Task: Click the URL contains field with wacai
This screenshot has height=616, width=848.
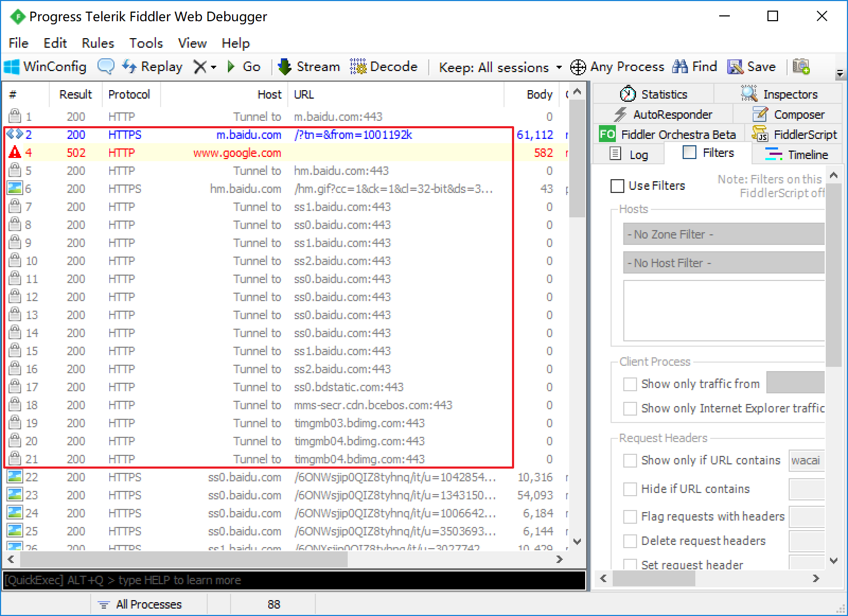Action: [x=807, y=460]
